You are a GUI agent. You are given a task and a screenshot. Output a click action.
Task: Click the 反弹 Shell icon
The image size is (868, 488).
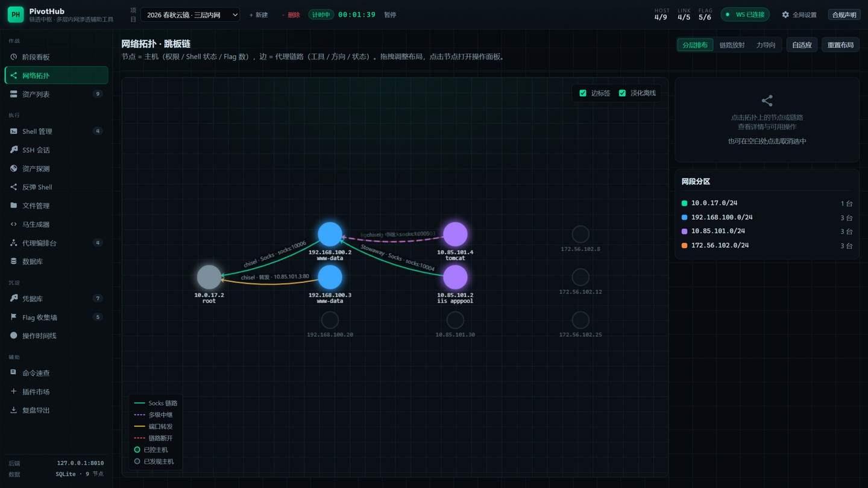tap(14, 187)
